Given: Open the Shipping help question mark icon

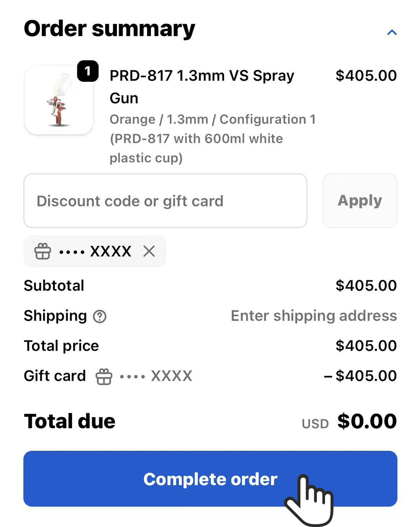Looking at the screenshot, I should click(100, 317).
